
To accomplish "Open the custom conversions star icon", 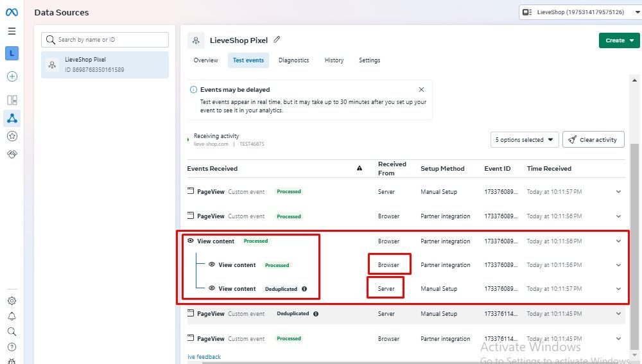I will click(x=12, y=136).
